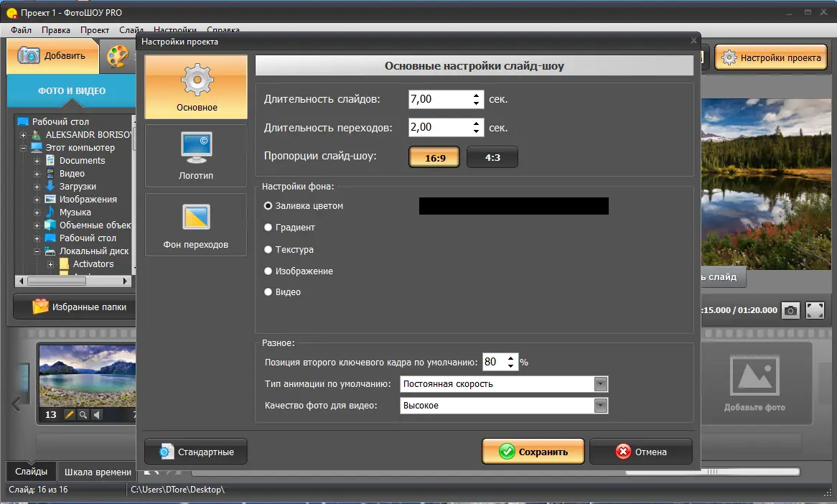837x504 pixels.
Task: Switch to the Шкала времени tab
Action: click(98, 472)
